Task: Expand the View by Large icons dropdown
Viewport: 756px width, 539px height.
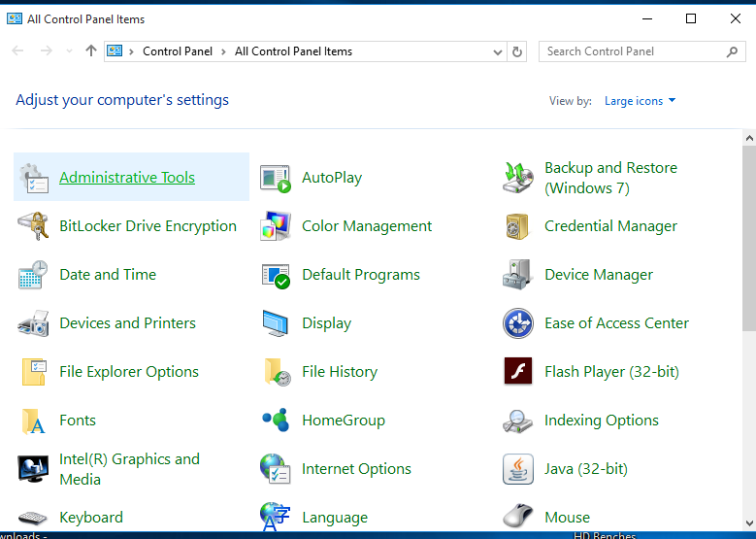Action: point(640,101)
